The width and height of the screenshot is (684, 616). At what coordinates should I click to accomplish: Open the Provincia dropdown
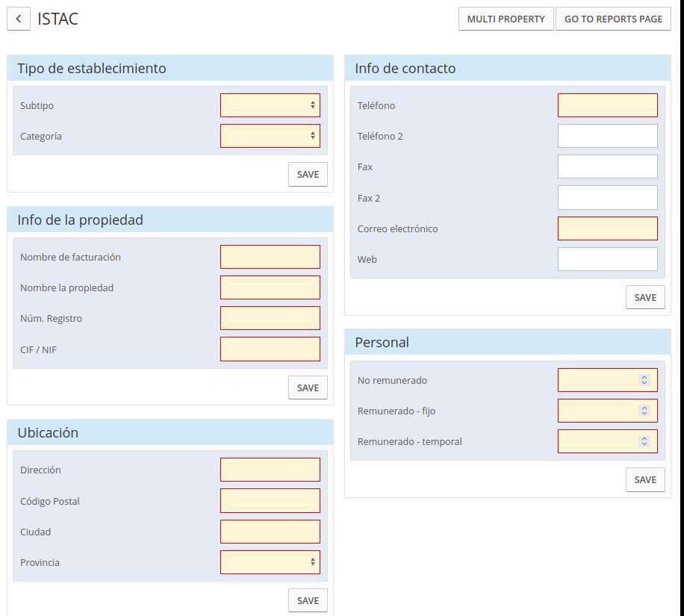pyautogui.click(x=270, y=562)
